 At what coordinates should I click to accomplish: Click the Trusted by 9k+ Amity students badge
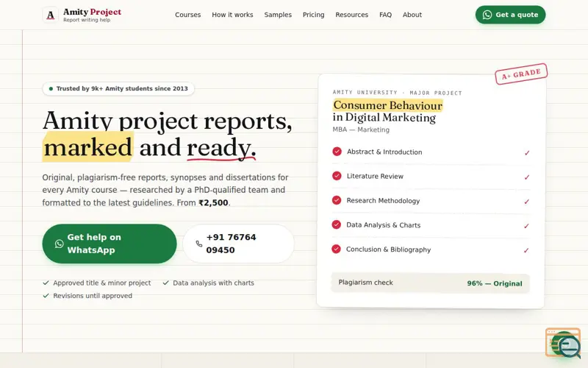pyautogui.click(x=118, y=88)
